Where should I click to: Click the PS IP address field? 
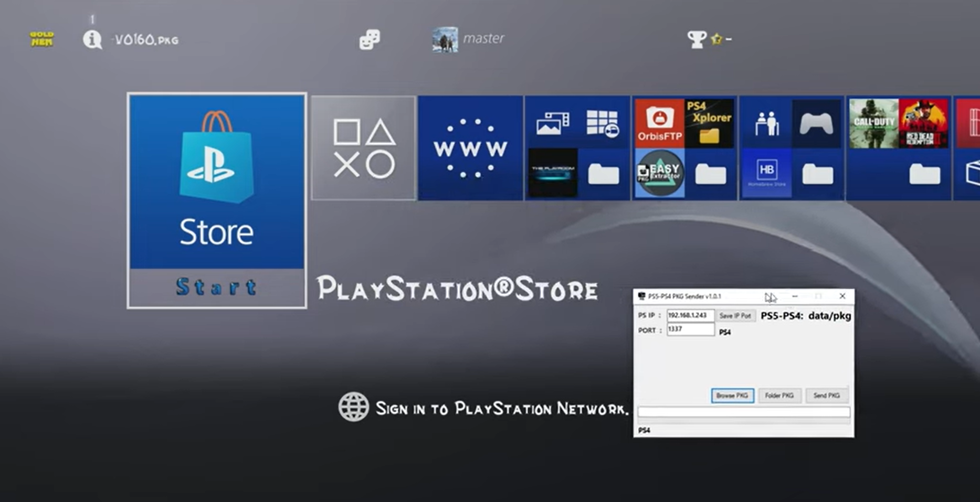(690, 315)
